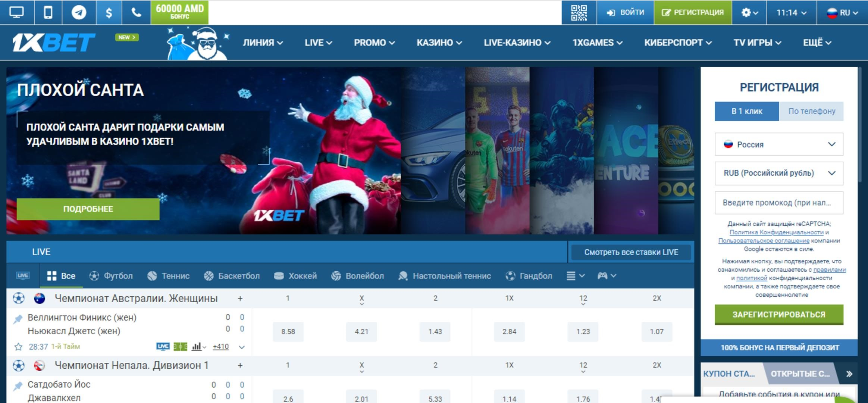This screenshot has width=868, height=403.
Task: Open the gamepad esports dropdown
Action: (607, 276)
